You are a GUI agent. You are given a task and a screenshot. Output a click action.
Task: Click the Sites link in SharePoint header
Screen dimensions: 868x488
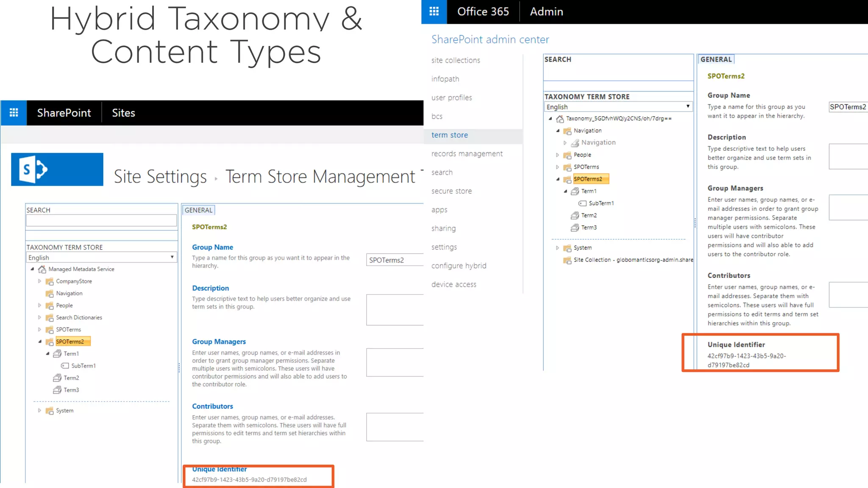(123, 113)
